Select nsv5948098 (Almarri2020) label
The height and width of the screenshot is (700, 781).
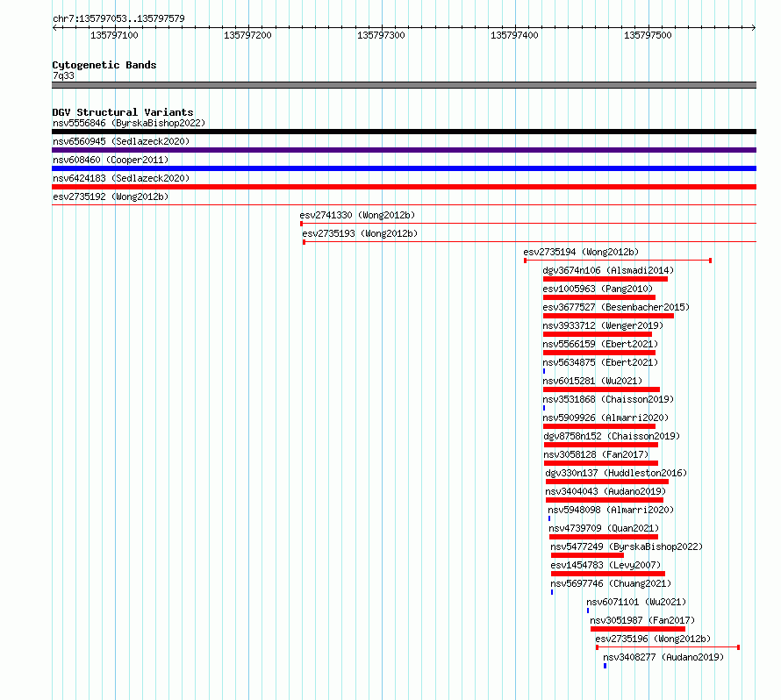tap(611, 510)
